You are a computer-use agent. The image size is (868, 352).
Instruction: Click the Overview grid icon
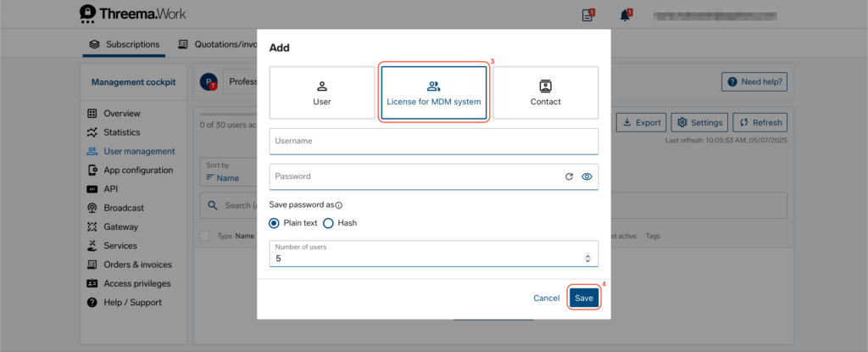92,113
